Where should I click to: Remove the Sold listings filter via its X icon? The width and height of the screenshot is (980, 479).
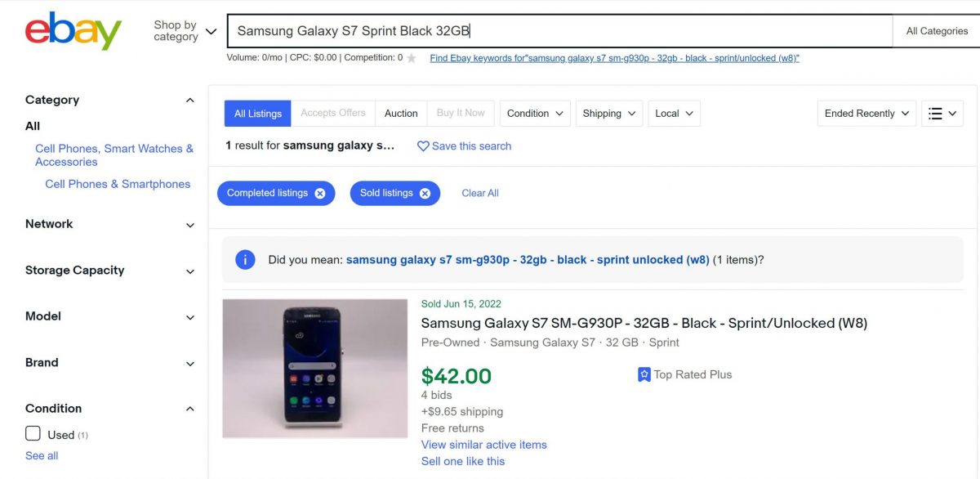424,193
